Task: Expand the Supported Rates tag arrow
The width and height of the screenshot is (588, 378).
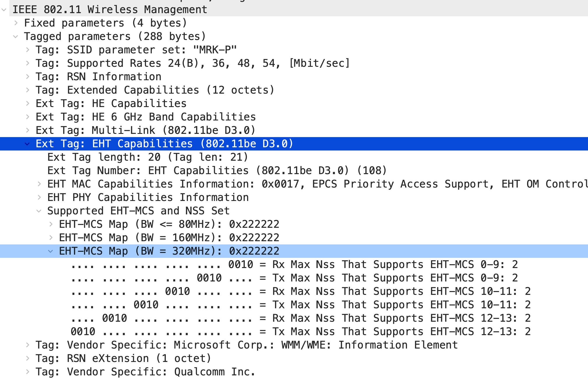Action: coord(28,63)
